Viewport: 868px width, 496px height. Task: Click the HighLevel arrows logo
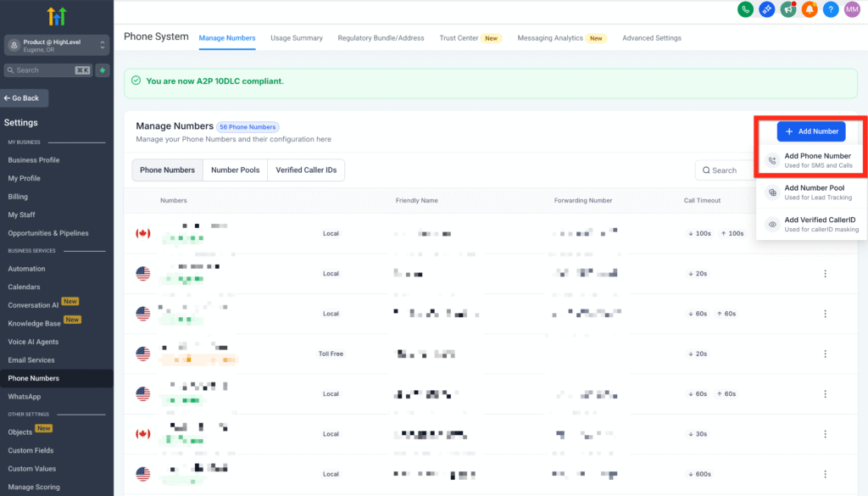(x=57, y=15)
